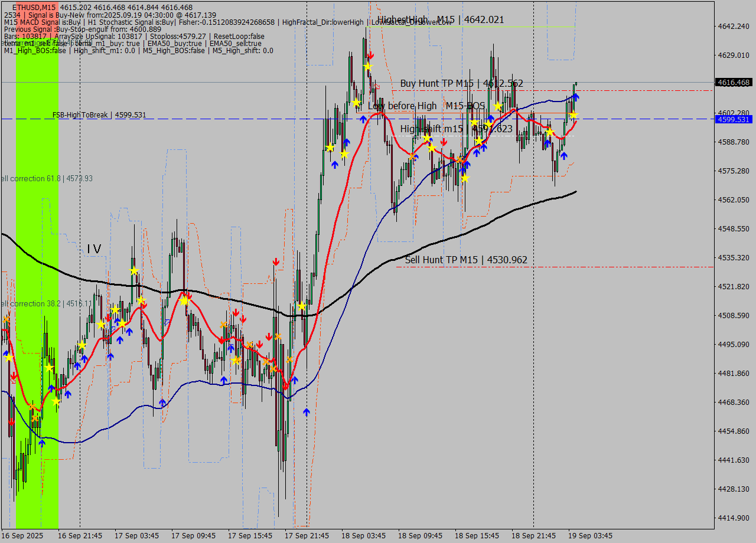Click the blue up arrow beside the latest candle
Image resolution: width=756 pixels, height=543 pixels.
576,96
